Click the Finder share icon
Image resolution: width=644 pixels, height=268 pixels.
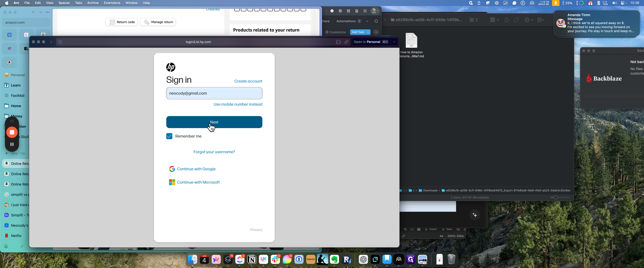tap(506, 20)
